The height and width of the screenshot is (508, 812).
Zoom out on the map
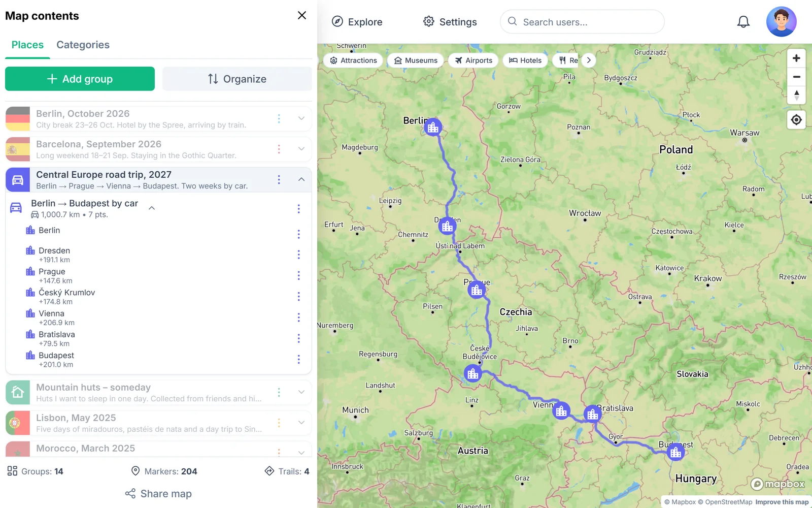(x=796, y=77)
